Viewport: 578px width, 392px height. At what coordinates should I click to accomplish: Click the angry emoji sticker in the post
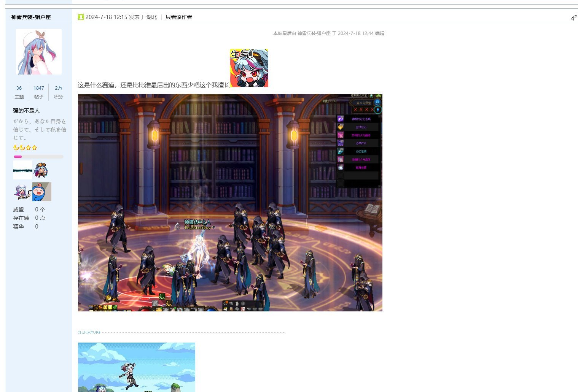point(249,67)
